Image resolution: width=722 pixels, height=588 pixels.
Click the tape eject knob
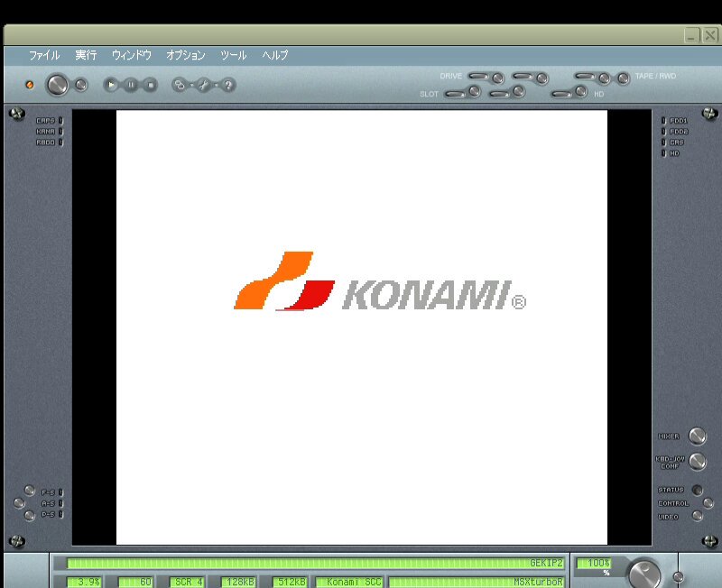pos(604,78)
